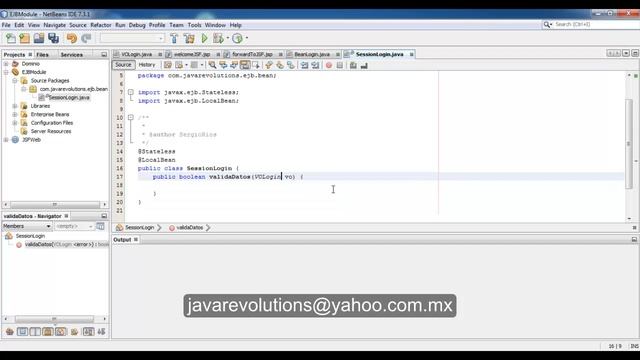Screen dimensions: 640x360
Task: Collapse Source Packages folder
Action: tap(15, 81)
